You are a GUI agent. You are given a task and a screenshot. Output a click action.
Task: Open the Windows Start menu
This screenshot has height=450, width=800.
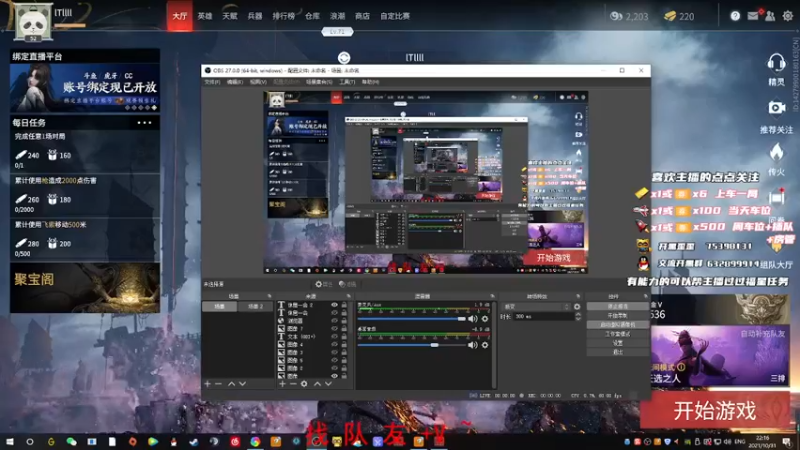click(x=10, y=442)
